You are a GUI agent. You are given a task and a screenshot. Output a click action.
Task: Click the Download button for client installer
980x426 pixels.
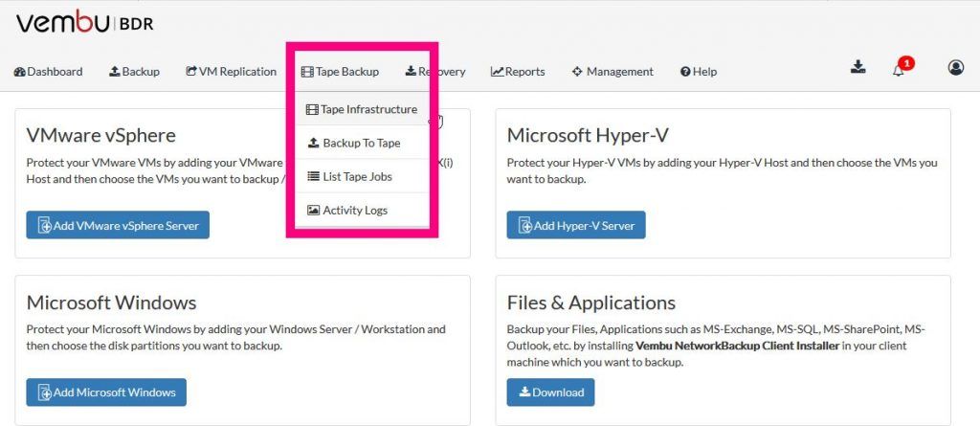pos(550,392)
